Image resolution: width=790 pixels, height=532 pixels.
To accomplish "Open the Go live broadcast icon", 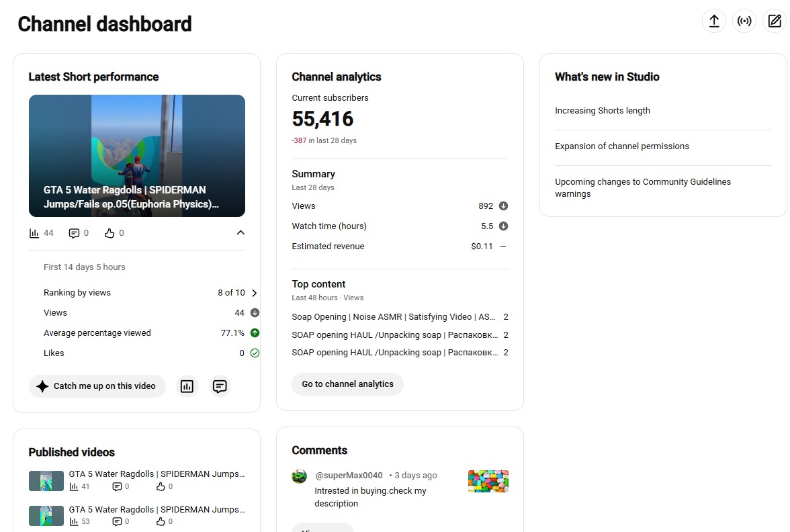I will 744,21.
